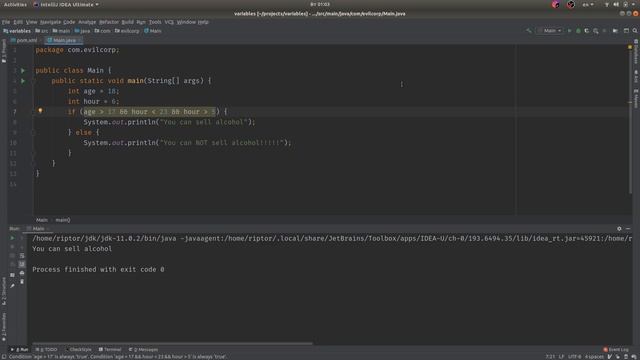Start debugging with the green bug icon
Viewport: 640px width, 360px height.
click(x=578, y=31)
